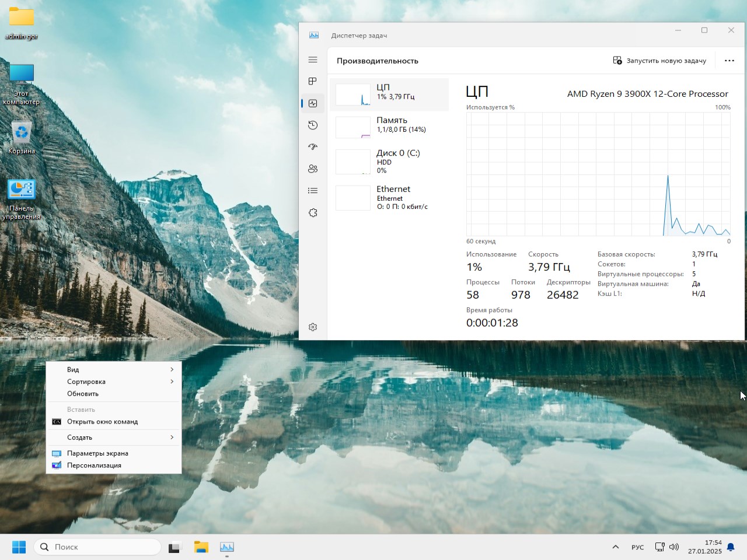Click the threads value '978'
The image size is (747, 560).
tap(521, 295)
